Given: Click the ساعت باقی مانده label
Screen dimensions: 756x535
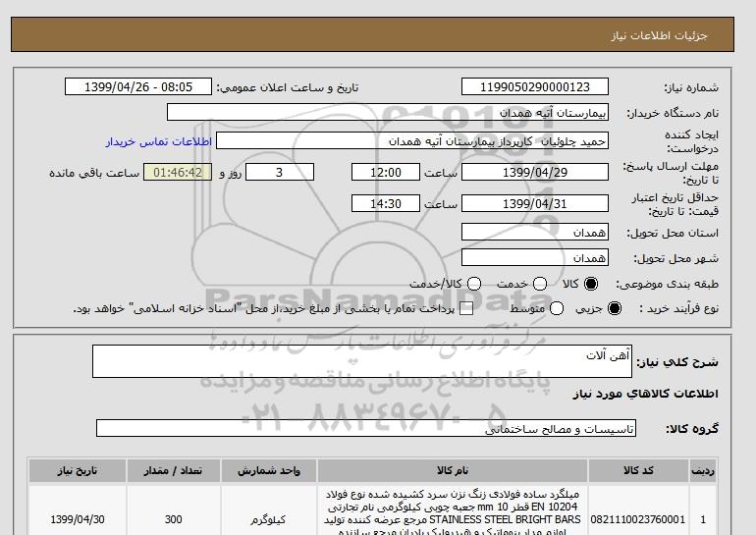Looking at the screenshot, I should pyautogui.click(x=94, y=173).
